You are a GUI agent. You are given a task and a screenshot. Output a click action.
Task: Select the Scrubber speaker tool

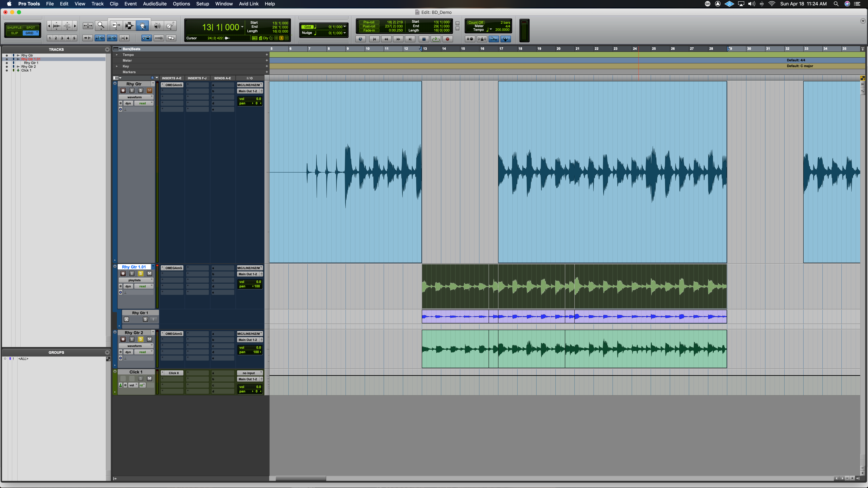[x=157, y=26]
